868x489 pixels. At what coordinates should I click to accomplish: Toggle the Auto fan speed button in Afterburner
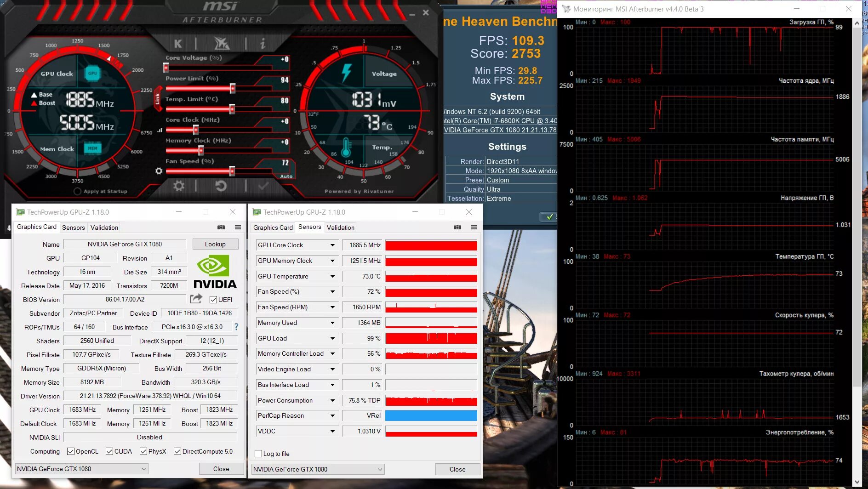[286, 176]
